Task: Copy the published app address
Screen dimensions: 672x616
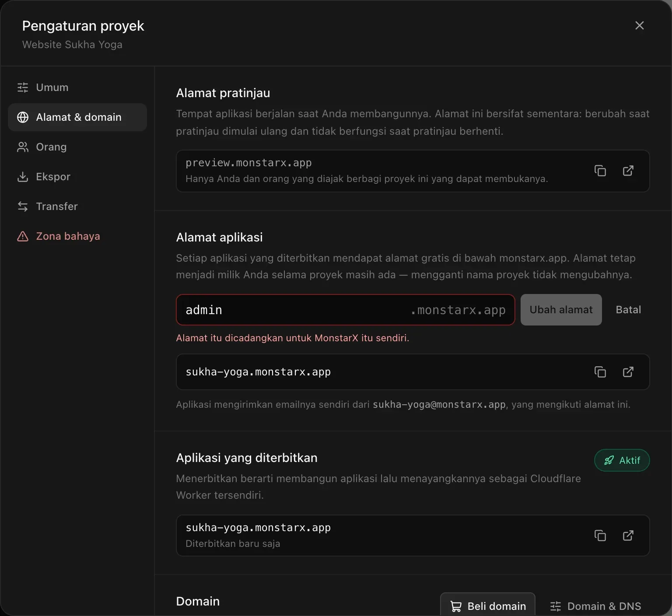Action: tap(600, 535)
